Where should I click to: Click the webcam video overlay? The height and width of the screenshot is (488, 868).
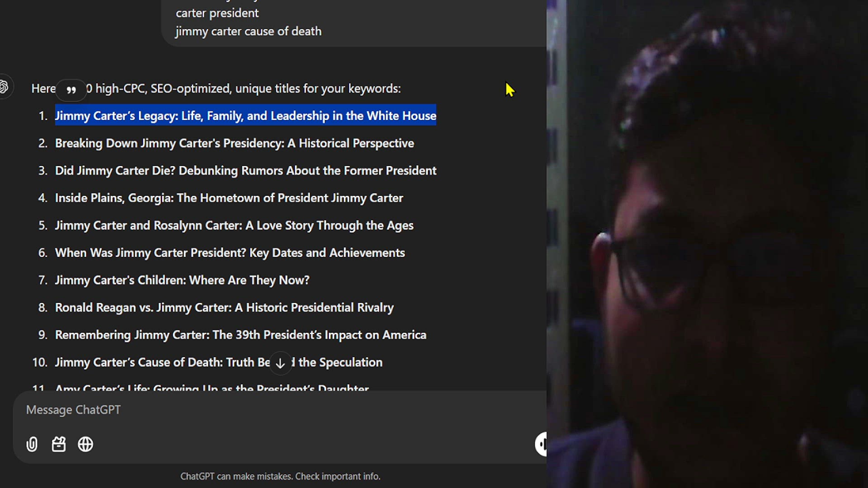click(707, 244)
